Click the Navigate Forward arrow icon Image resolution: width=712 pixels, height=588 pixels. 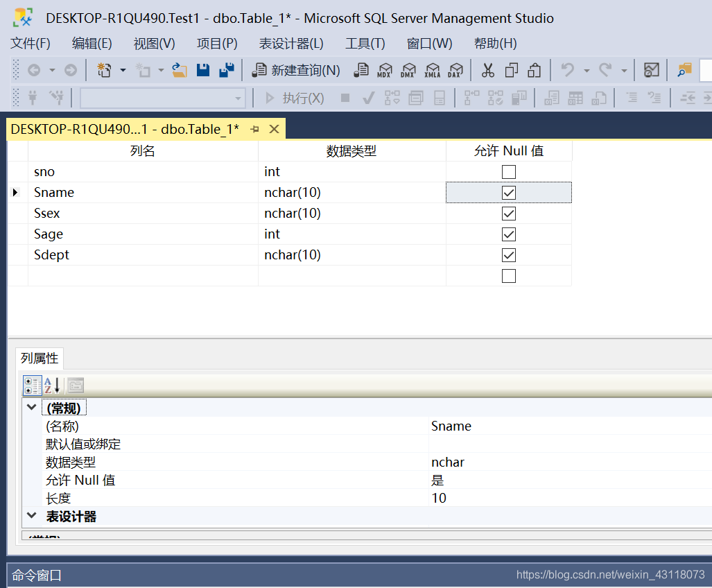click(x=71, y=70)
